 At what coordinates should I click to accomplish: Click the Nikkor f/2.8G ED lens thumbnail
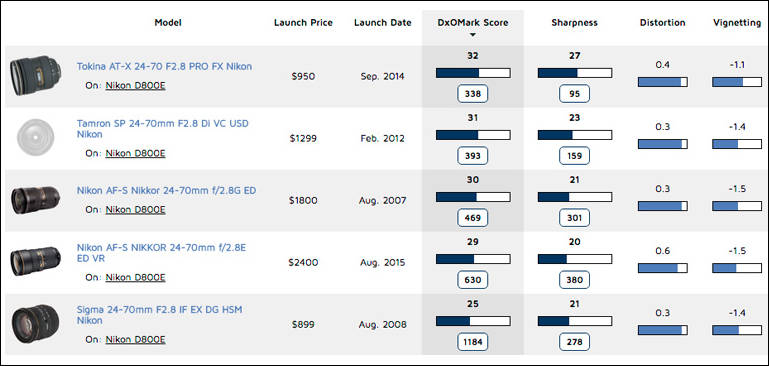35,200
